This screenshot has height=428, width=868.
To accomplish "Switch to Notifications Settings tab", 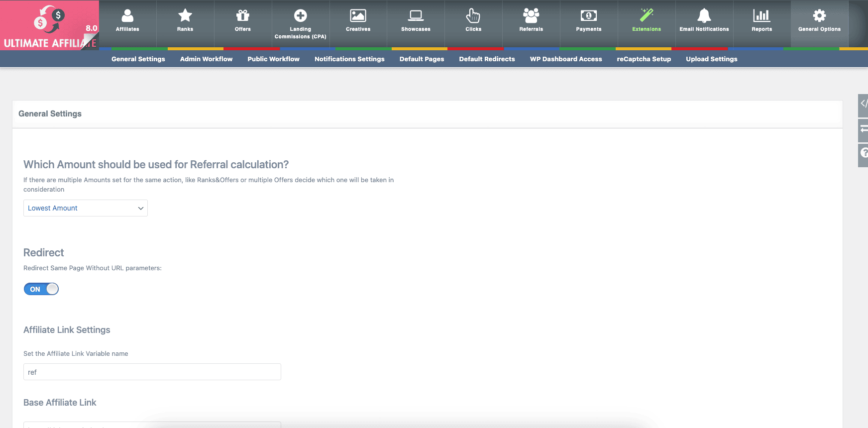I will point(349,59).
